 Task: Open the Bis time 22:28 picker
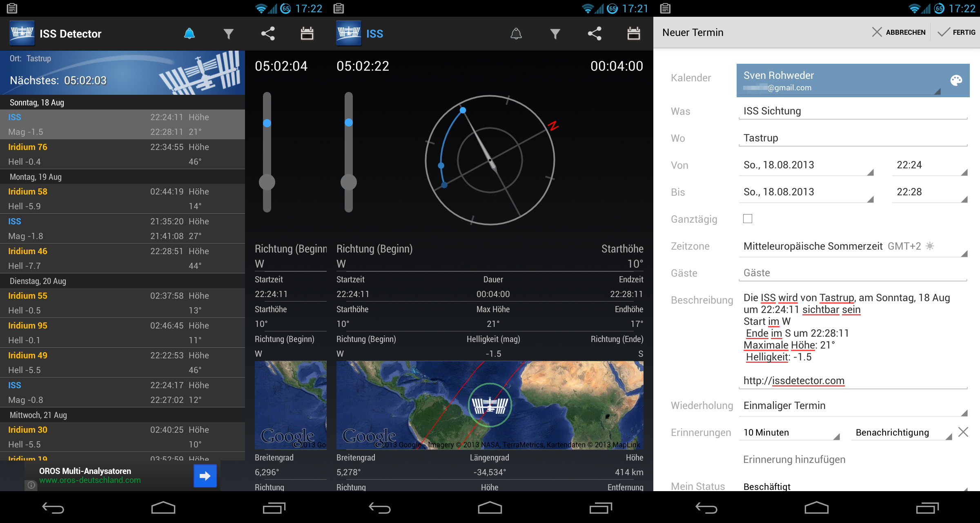coord(930,192)
